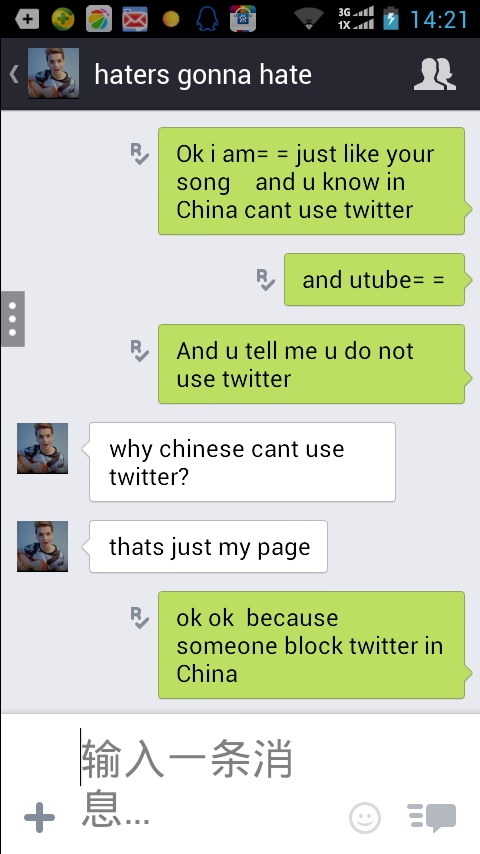Tap avatar next to 'why chinese cant use twitter?'
The image size is (480, 854).
pyautogui.click(x=42, y=448)
